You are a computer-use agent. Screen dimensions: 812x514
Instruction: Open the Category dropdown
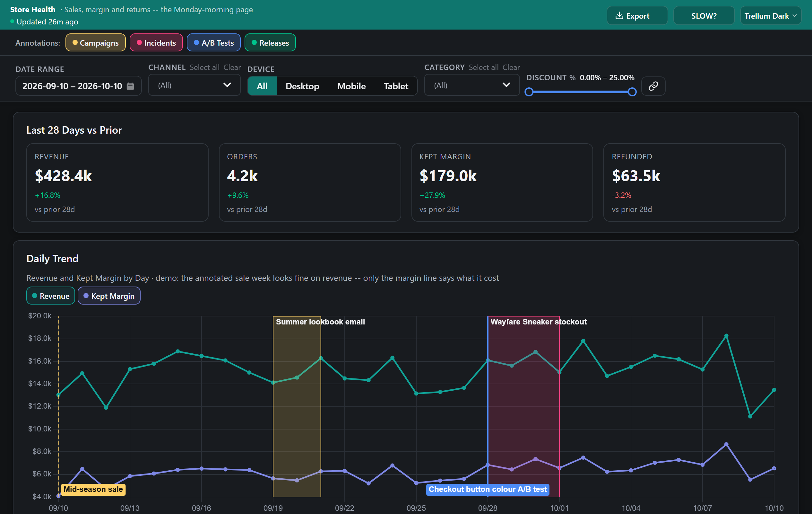472,85
